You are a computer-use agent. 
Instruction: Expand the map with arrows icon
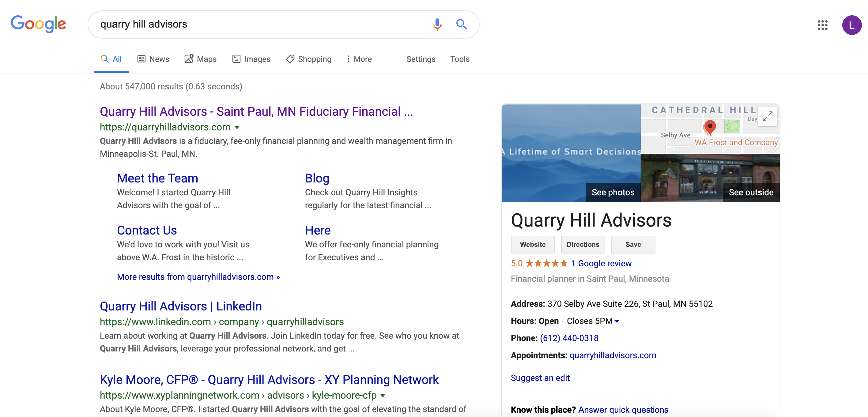coord(767,117)
